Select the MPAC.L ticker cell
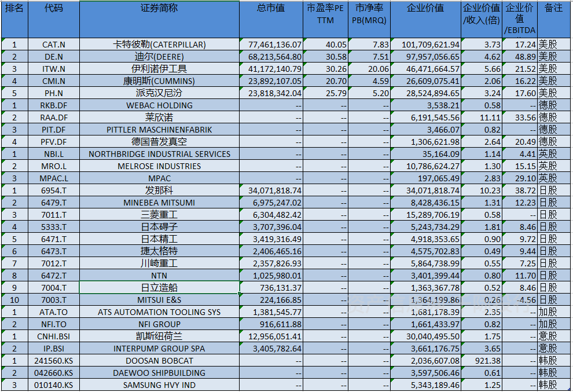The width and height of the screenshot is (573, 392). 54,178
